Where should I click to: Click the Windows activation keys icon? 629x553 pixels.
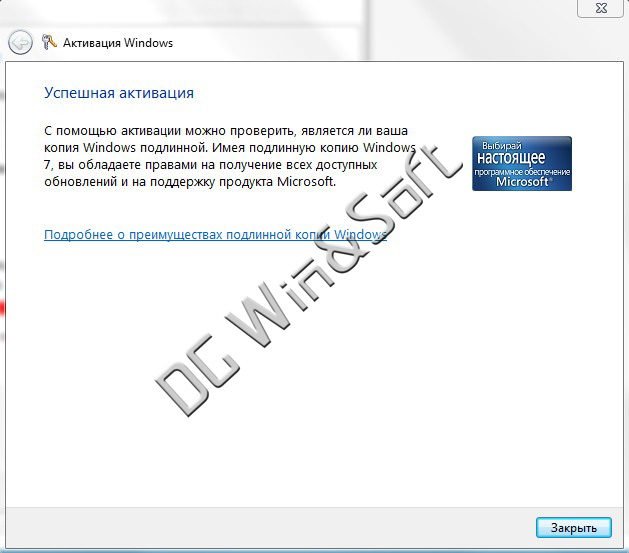pos(49,42)
